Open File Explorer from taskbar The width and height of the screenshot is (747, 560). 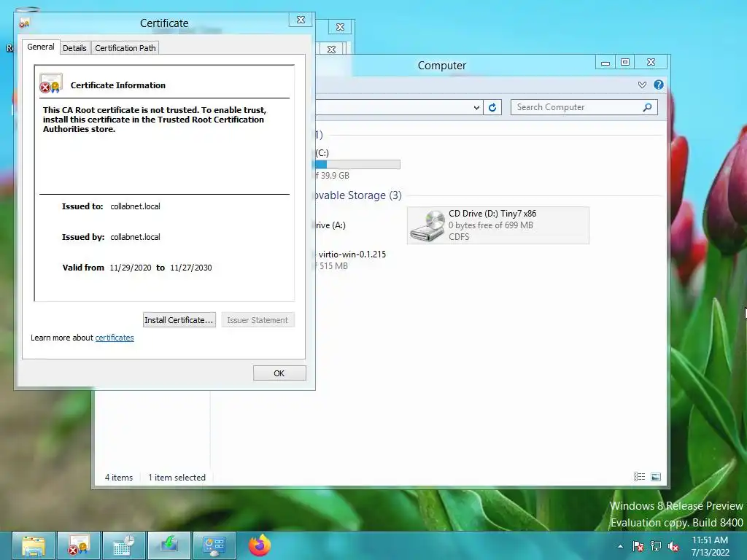pyautogui.click(x=34, y=545)
